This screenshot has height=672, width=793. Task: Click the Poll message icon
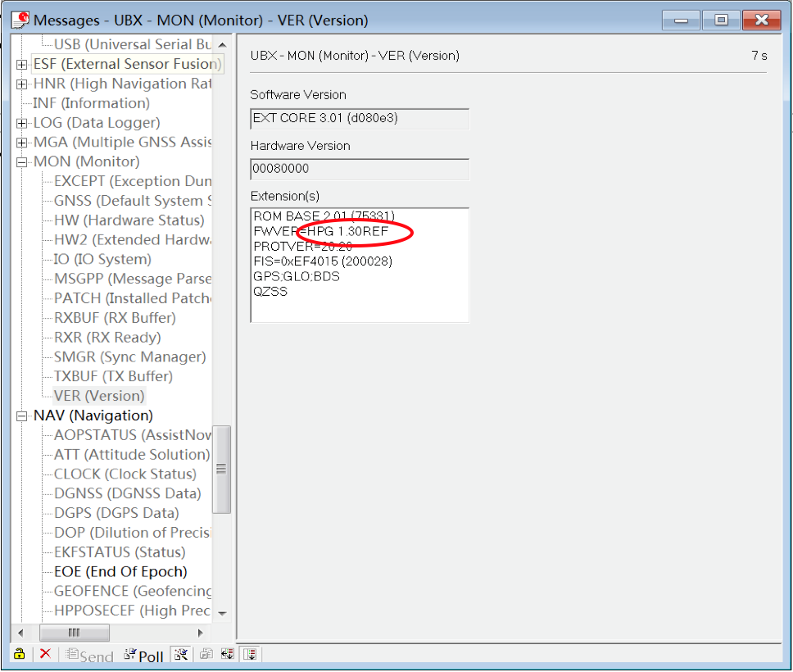pyautogui.click(x=143, y=654)
